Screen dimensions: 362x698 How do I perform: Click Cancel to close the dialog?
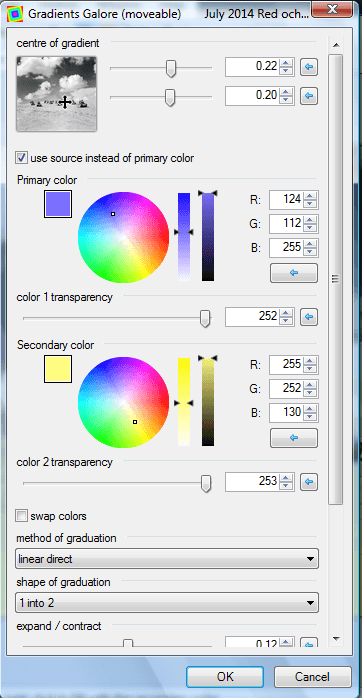coord(313,677)
